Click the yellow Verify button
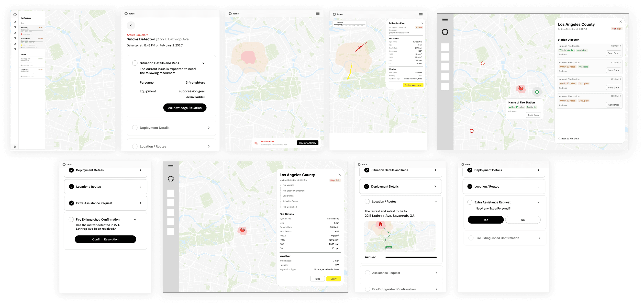644x305 pixels. [333, 279]
